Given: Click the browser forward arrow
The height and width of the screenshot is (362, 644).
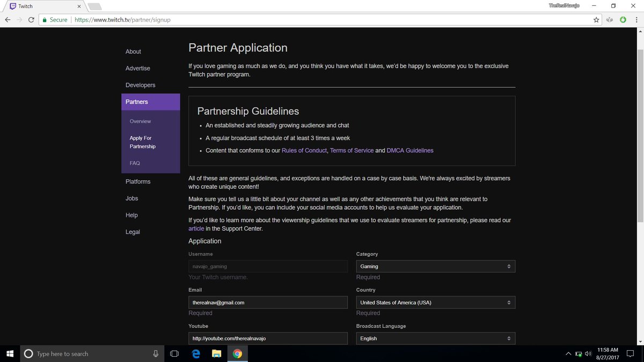Looking at the screenshot, I should point(20,20).
